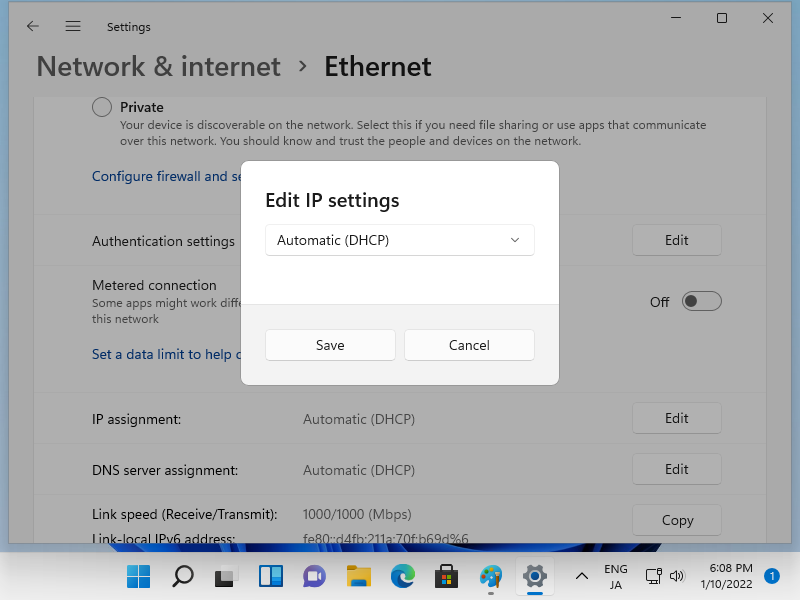Open the hamburger navigation menu
The image size is (800, 600).
[73, 26]
